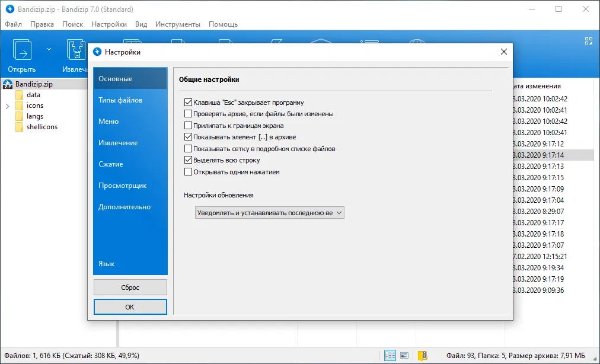Toggle 'Клавиша Esc закрывает программу' checkbox
This screenshot has width=600, height=364.
pos(188,102)
